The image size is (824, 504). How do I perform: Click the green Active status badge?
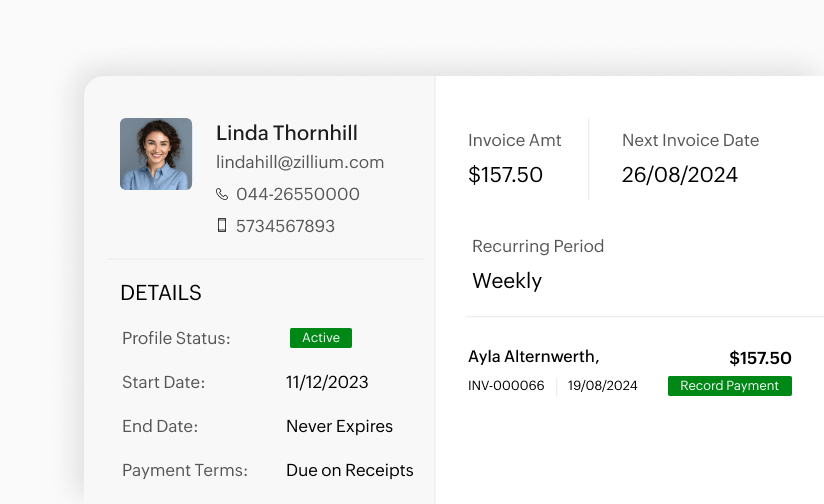tap(320, 338)
